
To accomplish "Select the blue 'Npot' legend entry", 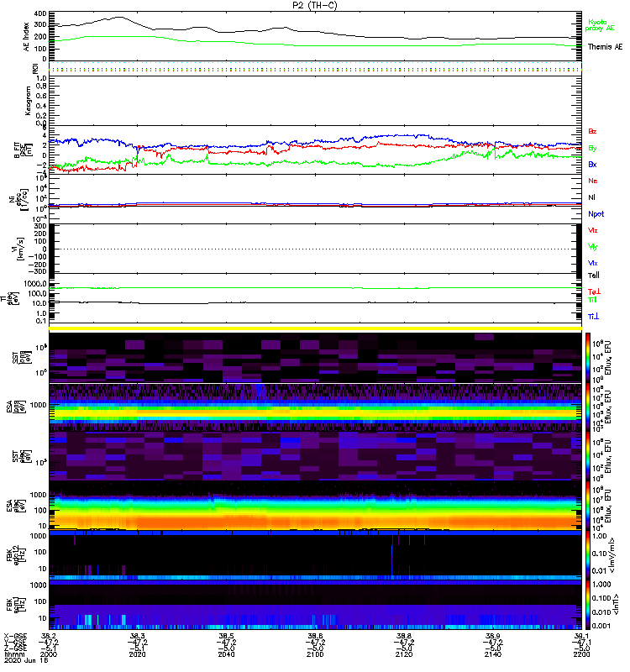I will [596, 214].
